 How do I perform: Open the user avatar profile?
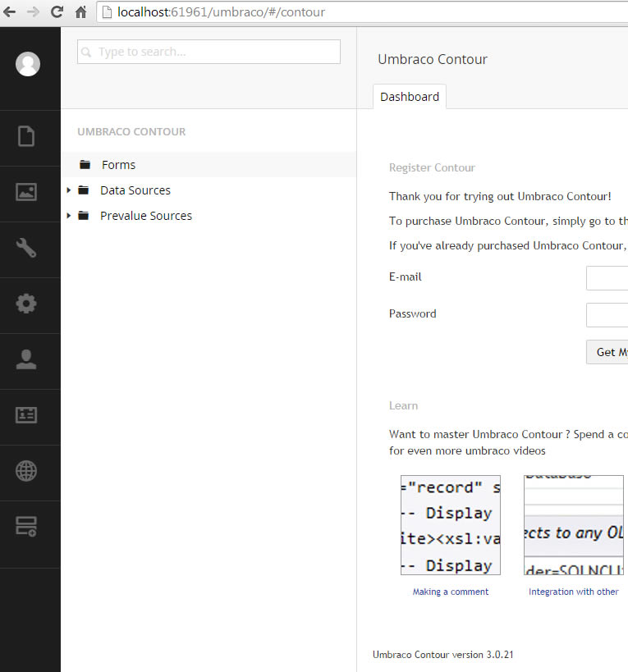coord(28,64)
